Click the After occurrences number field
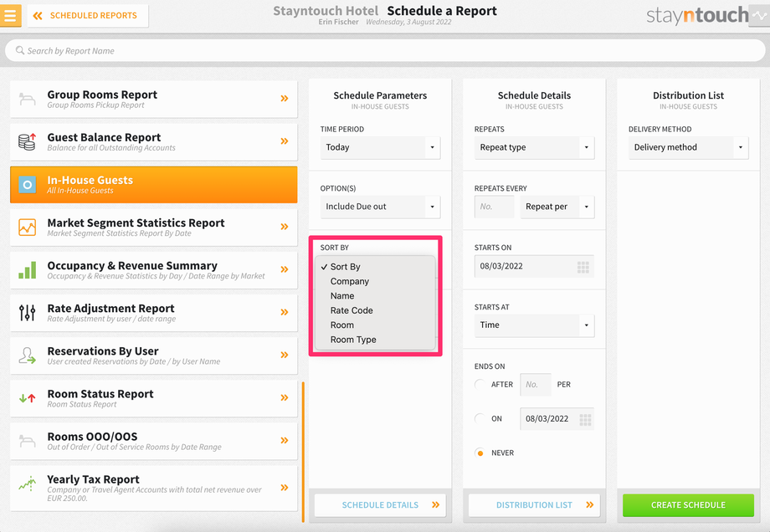Image resolution: width=770 pixels, height=532 pixels. [x=536, y=385]
